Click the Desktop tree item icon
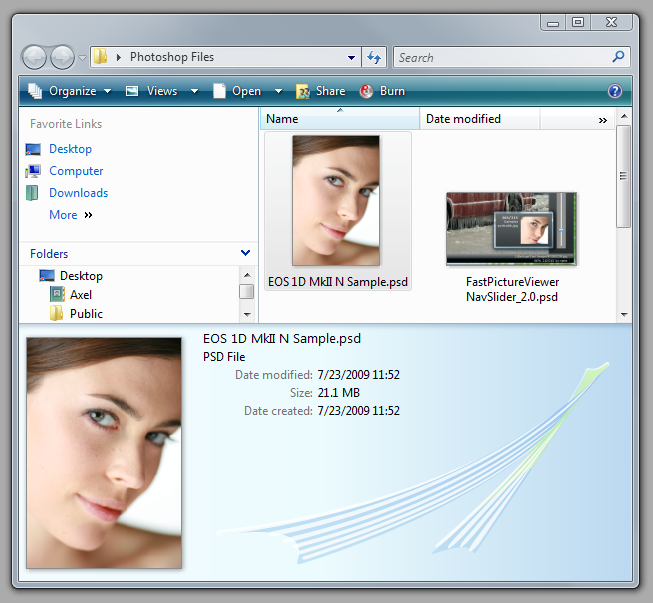The width and height of the screenshot is (653, 603). 47,275
